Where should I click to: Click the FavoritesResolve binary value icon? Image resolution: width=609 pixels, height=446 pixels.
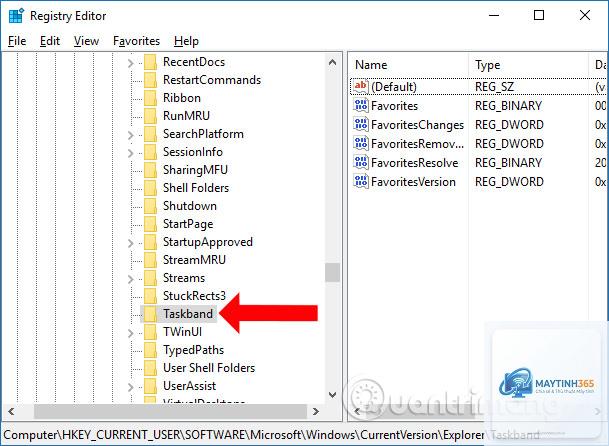click(361, 162)
